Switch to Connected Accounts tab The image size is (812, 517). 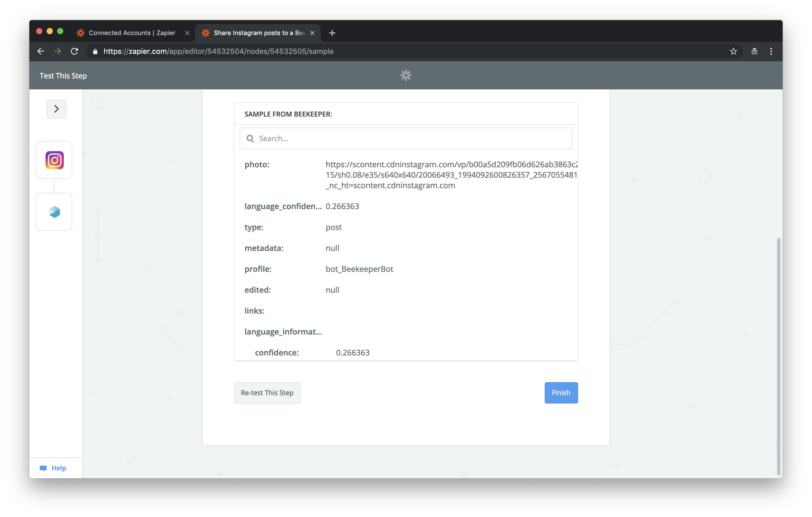click(x=132, y=33)
